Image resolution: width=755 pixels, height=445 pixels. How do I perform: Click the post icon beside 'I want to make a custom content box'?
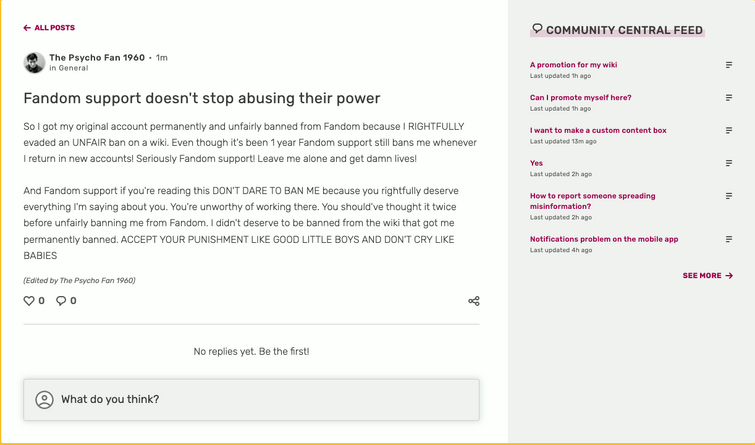(729, 131)
